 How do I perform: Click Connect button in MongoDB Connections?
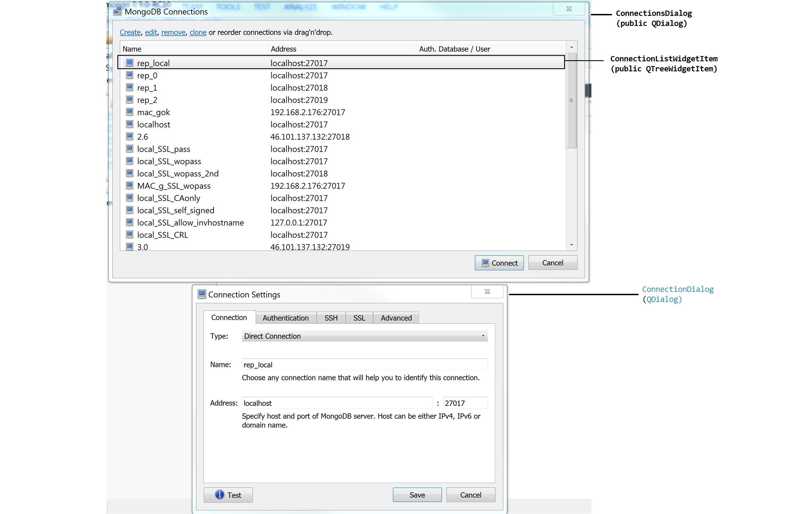(x=499, y=263)
